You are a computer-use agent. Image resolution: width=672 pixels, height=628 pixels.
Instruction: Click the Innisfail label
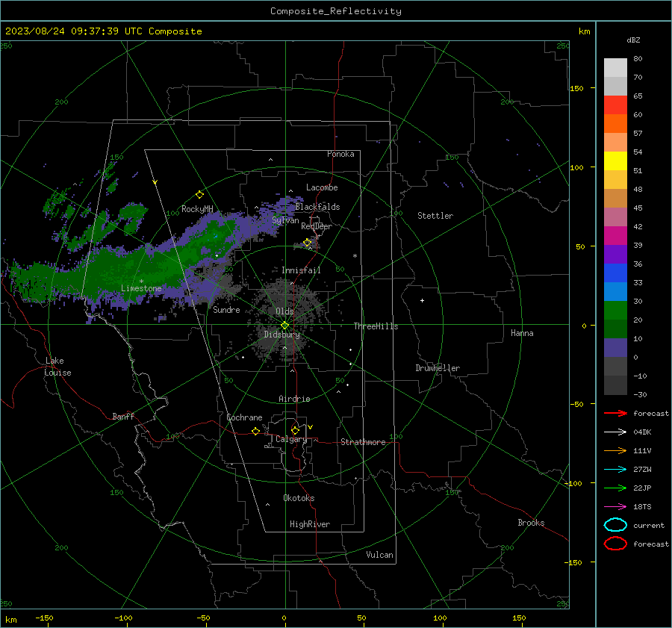pos(301,270)
